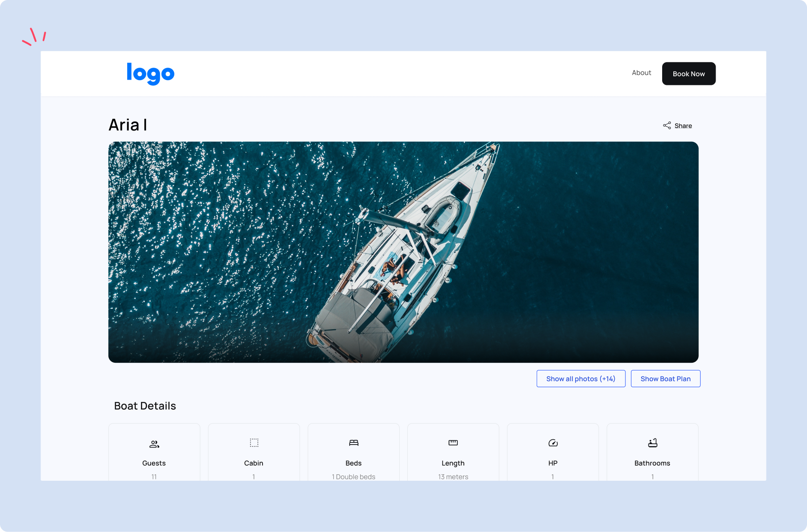Image resolution: width=807 pixels, height=532 pixels.
Task: Click the blue logo
Action: [150, 74]
